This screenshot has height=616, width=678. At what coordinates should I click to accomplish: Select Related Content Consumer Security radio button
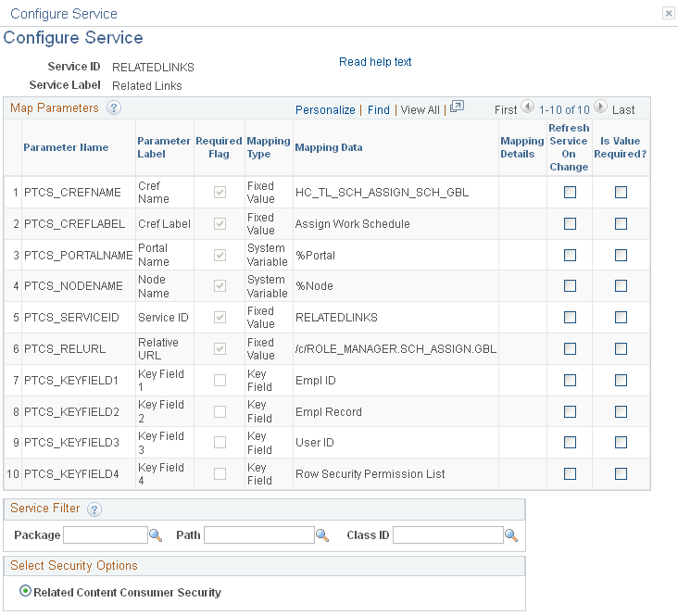tap(26, 591)
